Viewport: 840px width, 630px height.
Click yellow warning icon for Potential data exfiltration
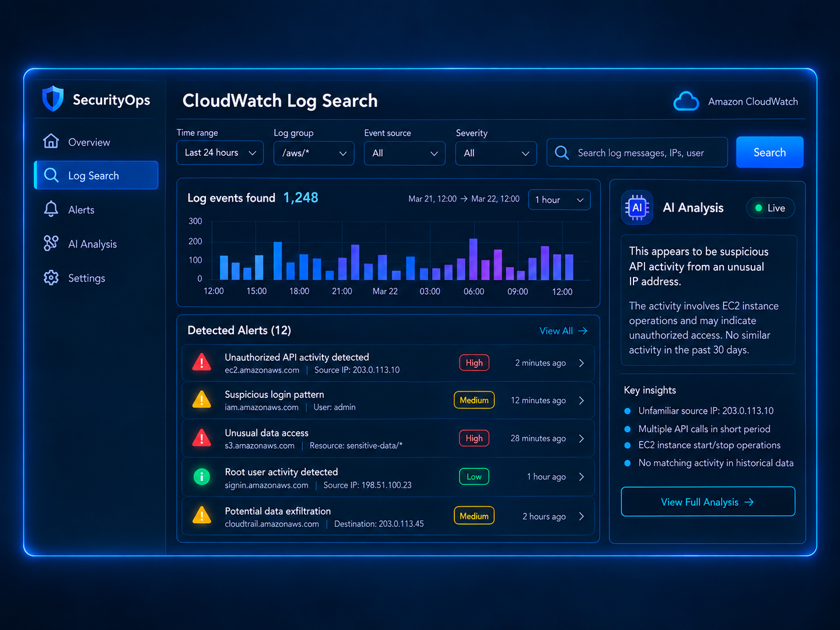click(x=201, y=515)
